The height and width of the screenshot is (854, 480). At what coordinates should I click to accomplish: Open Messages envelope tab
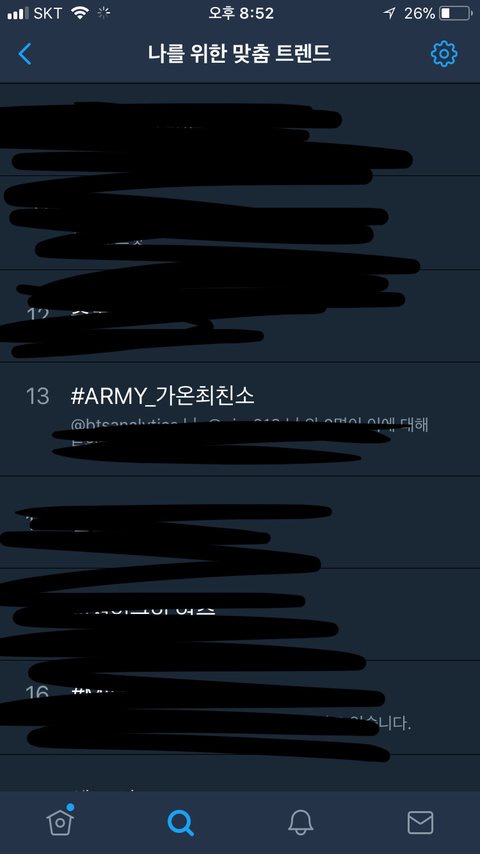[420, 822]
